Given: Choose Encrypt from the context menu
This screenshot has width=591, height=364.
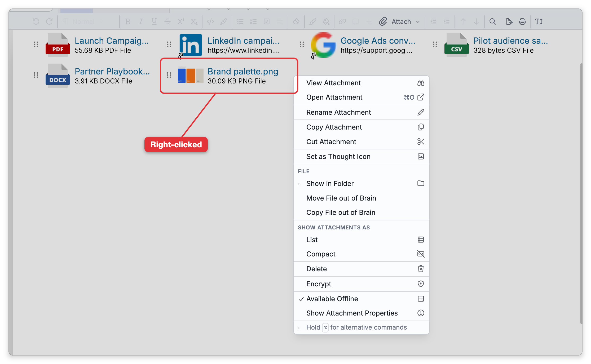Looking at the screenshot, I should [361, 284].
